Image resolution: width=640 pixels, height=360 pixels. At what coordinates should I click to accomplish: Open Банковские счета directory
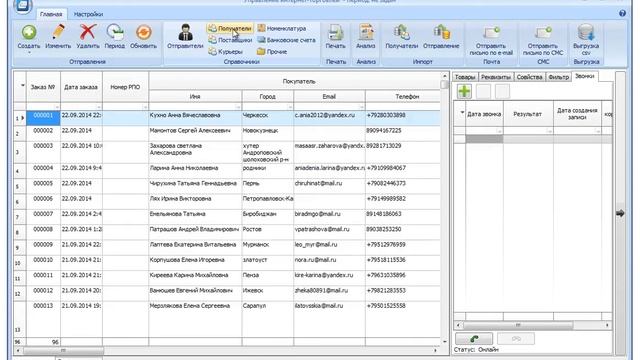(x=286, y=40)
